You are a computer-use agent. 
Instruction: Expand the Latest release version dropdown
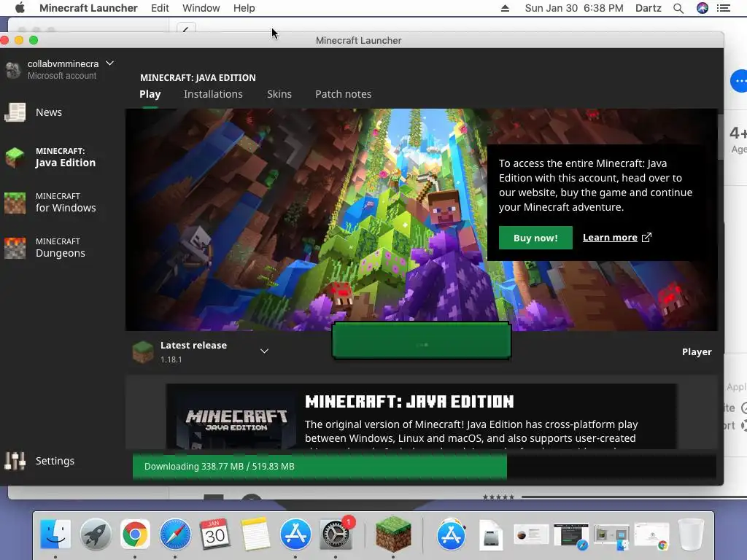264,351
